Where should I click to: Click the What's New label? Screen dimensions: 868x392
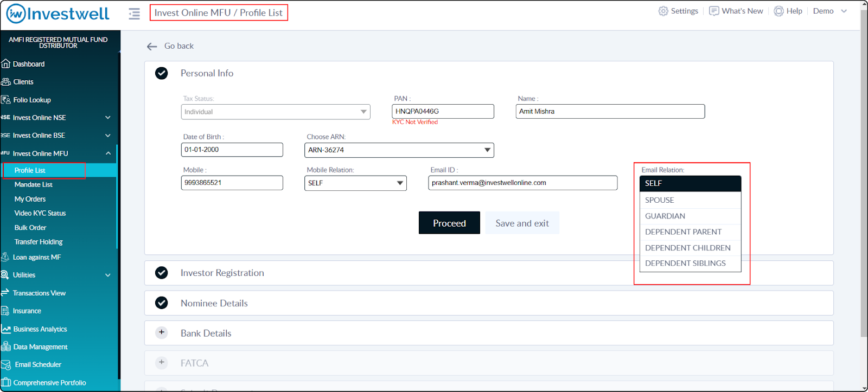pos(742,11)
